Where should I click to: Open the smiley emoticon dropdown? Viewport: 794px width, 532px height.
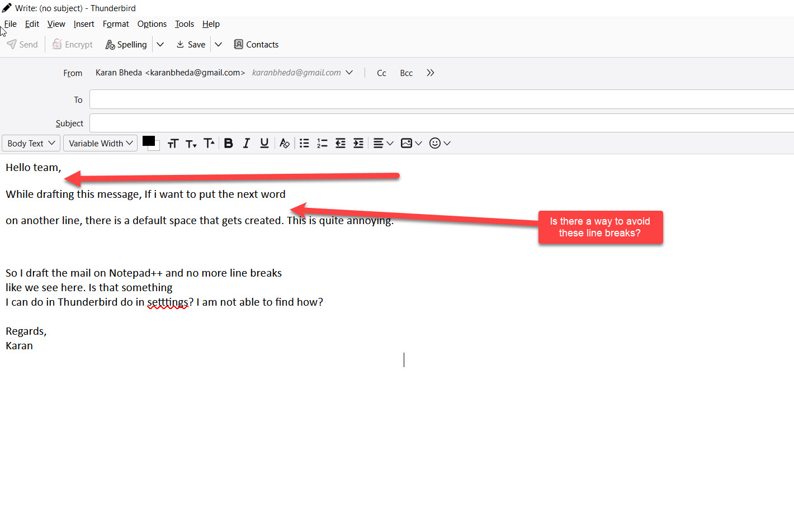coord(439,144)
